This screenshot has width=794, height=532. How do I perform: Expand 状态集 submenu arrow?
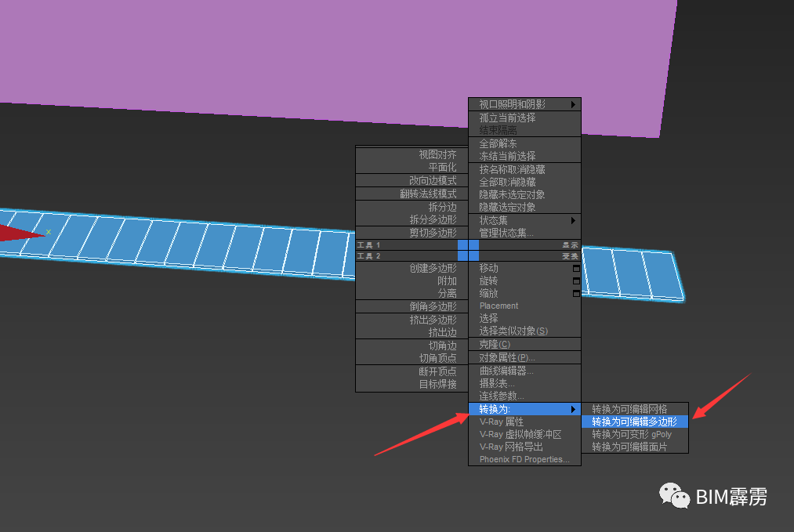click(x=573, y=220)
